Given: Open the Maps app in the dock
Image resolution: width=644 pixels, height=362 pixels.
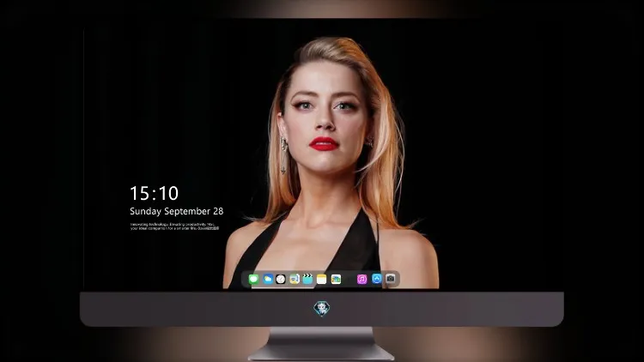Looking at the screenshot, I should [x=295, y=279].
